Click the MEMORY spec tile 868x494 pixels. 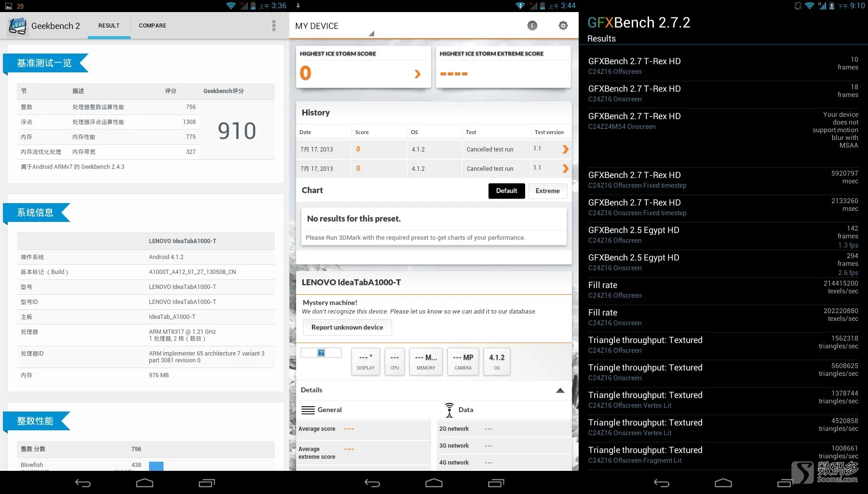(426, 361)
